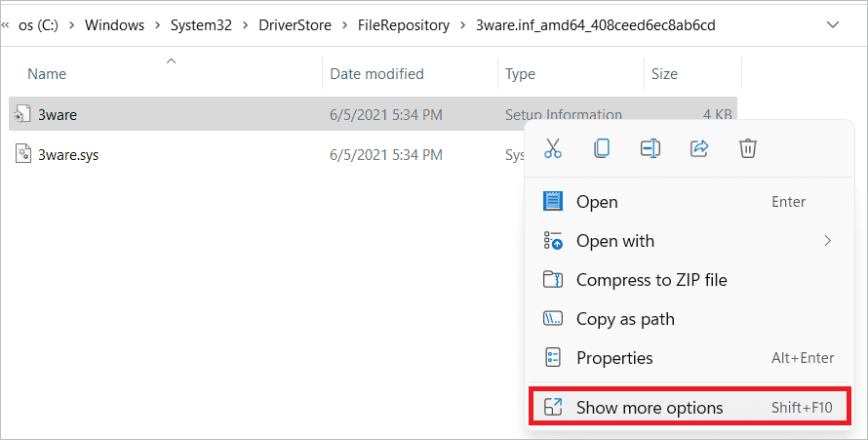Go to DriverStore in breadcrumb
This screenshot has width=868, height=440.
[296, 25]
